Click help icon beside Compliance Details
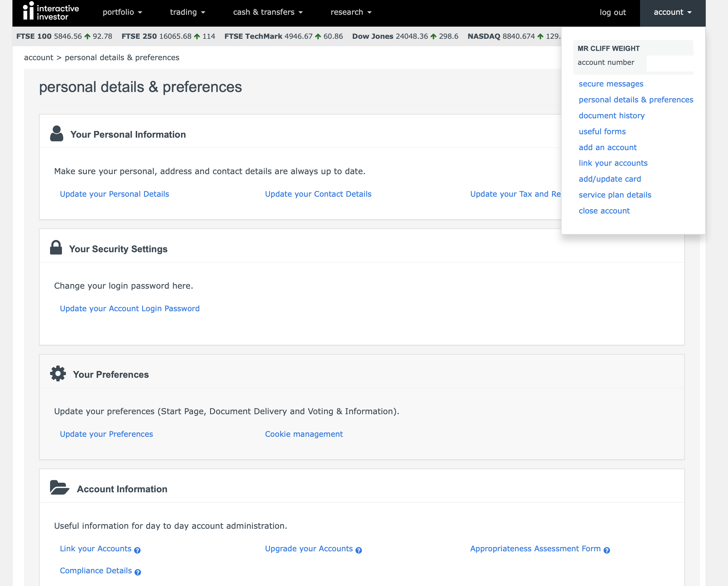 (137, 572)
